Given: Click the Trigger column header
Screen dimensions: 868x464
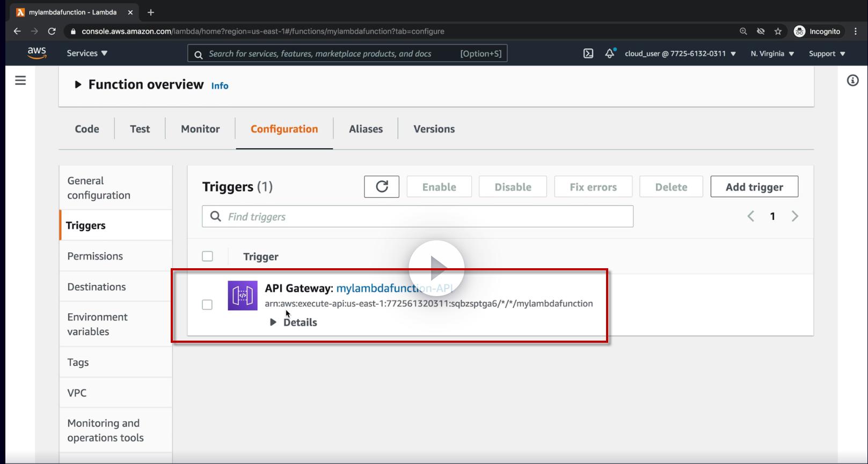Looking at the screenshot, I should [x=261, y=256].
